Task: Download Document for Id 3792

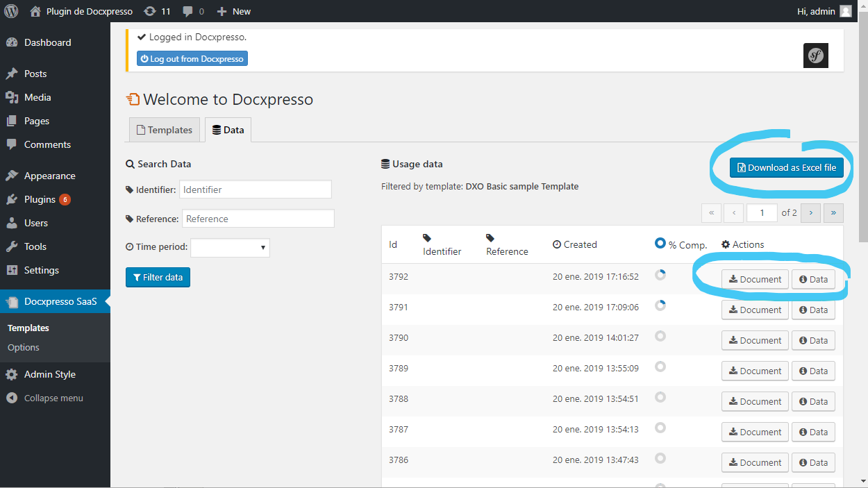Action: point(756,279)
